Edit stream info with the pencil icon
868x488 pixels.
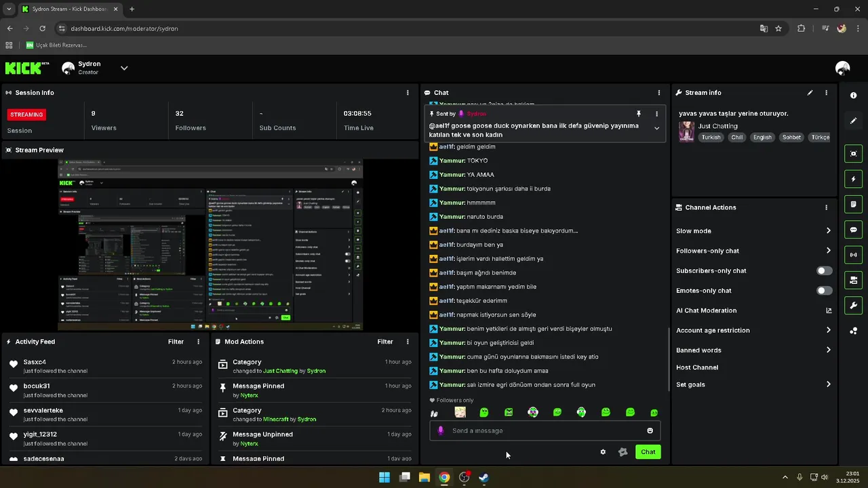[x=810, y=92]
